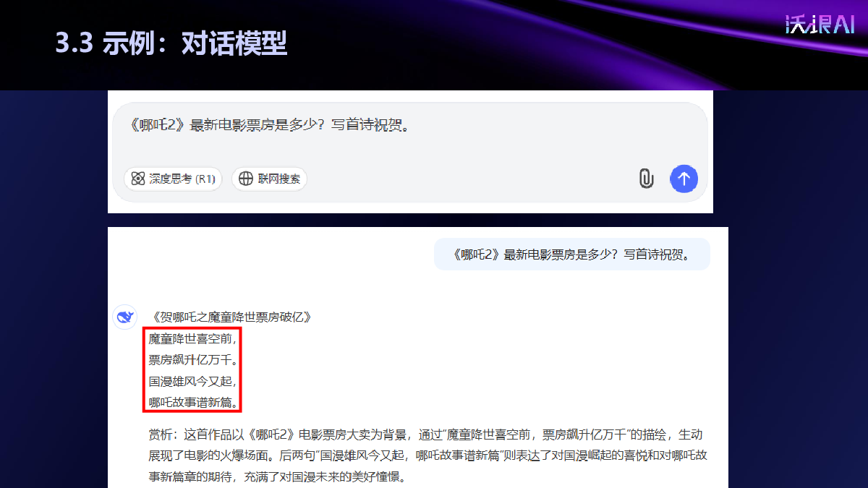Click the poem line 魔童降世喜空前
Screen dimensions: 868x488
[x=192, y=338]
